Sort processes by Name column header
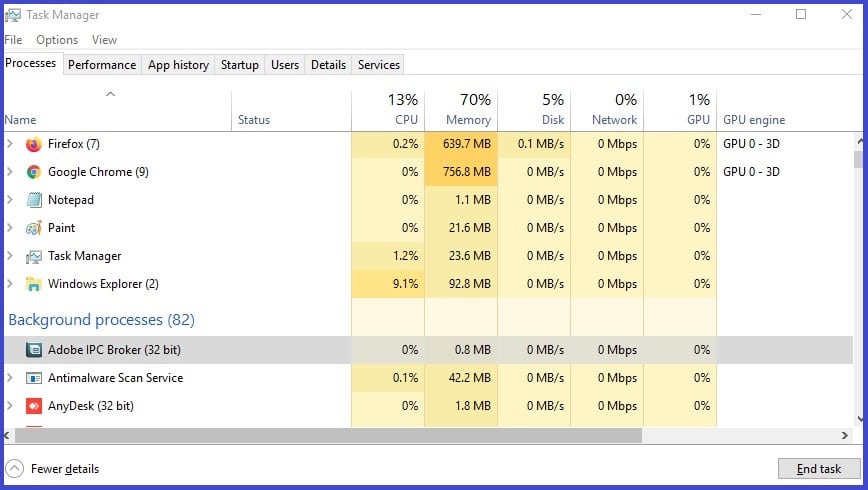Image resolution: width=868 pixels, height=490 pixels. point(117,111)
